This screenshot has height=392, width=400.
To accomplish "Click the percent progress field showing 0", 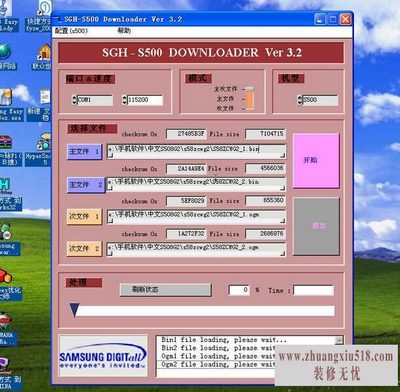I will click(239, 290).
